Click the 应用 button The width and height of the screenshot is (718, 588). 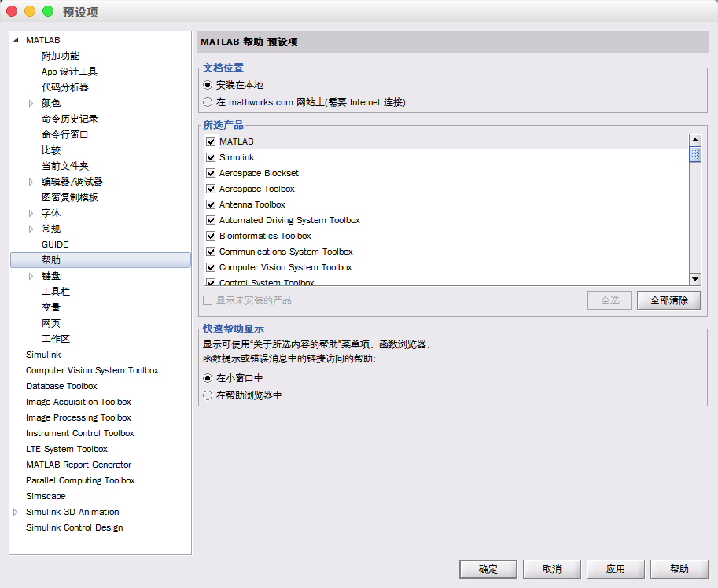[x=616, y=569]
